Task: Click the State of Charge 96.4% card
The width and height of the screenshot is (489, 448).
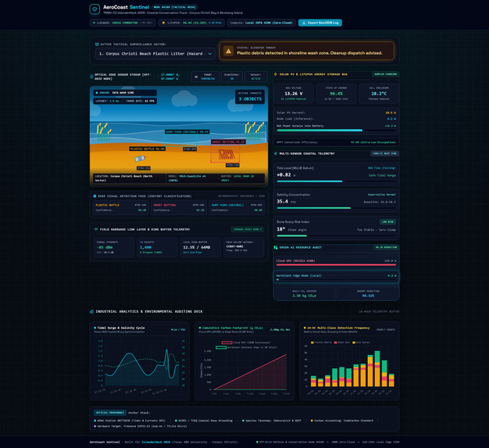Action: pyautogui.click(x=336, y=93)
